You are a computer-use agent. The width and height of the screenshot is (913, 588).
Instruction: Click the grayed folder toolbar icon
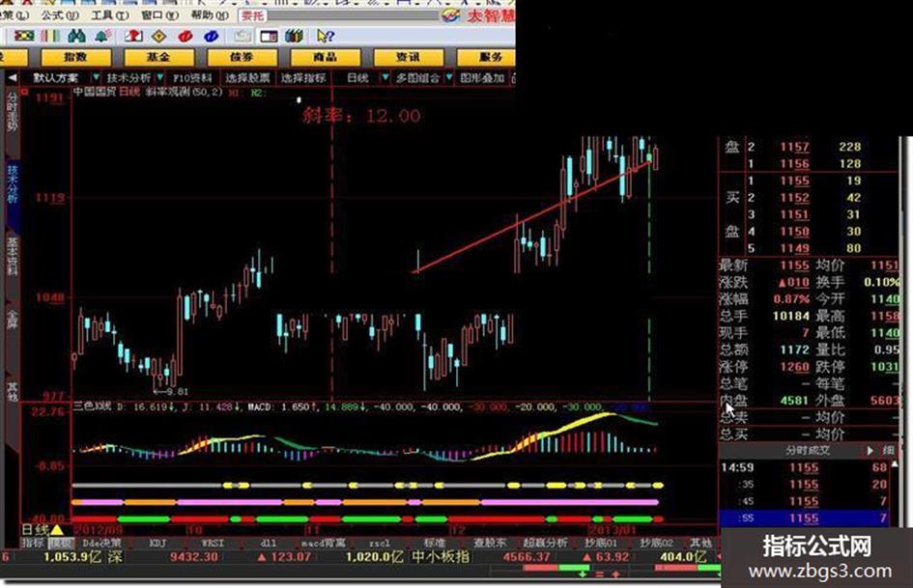click(243, 36)
